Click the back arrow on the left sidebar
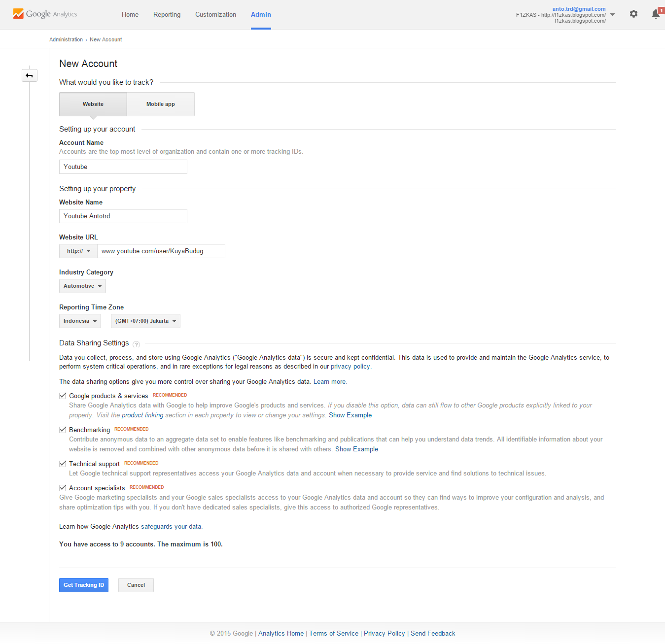The height and width of the screenshot is (644, 665). click(30, 75)
